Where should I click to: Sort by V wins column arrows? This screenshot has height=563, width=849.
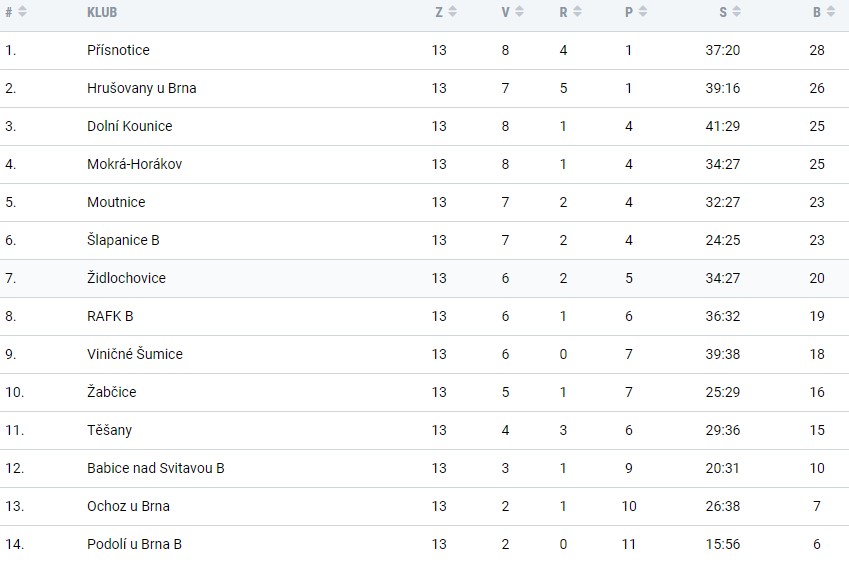coord(519,12)
